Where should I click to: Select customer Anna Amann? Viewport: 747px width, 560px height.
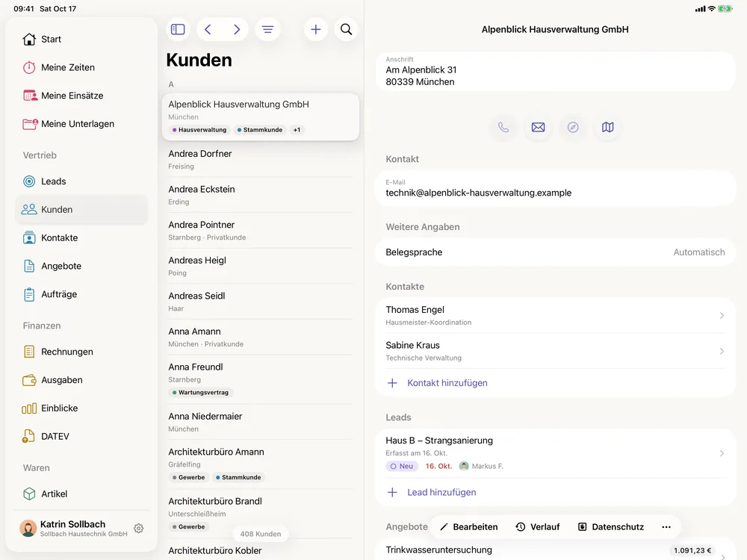tap(261, 337)
